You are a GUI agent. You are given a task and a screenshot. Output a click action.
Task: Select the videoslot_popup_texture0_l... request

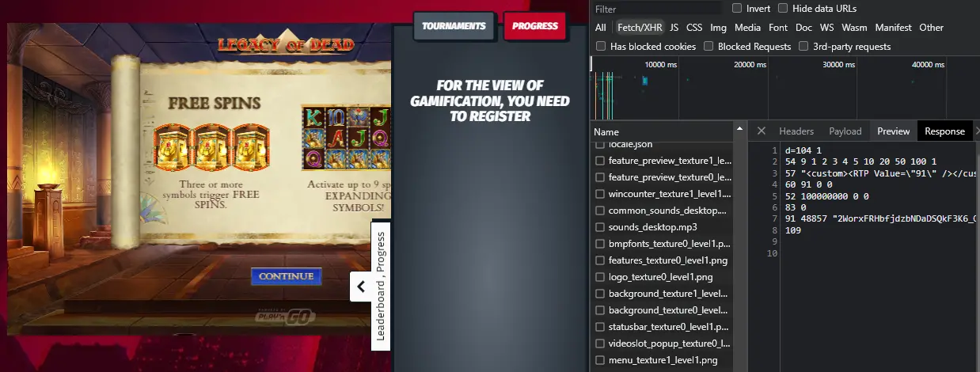click(x=662, y=344)
